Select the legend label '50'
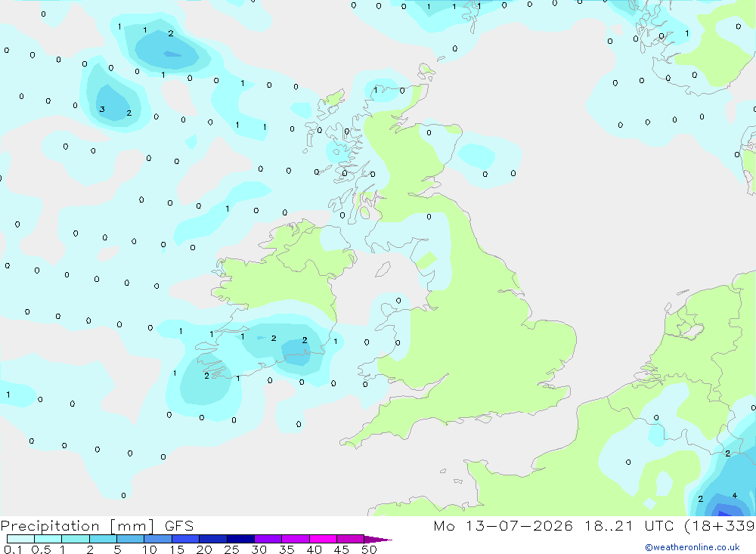The height and width of the screenshot is (554, 756). (x=370, y=549)
